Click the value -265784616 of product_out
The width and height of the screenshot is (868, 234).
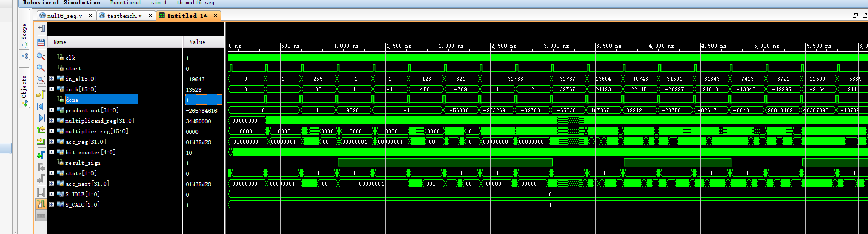tap(201, 111)
